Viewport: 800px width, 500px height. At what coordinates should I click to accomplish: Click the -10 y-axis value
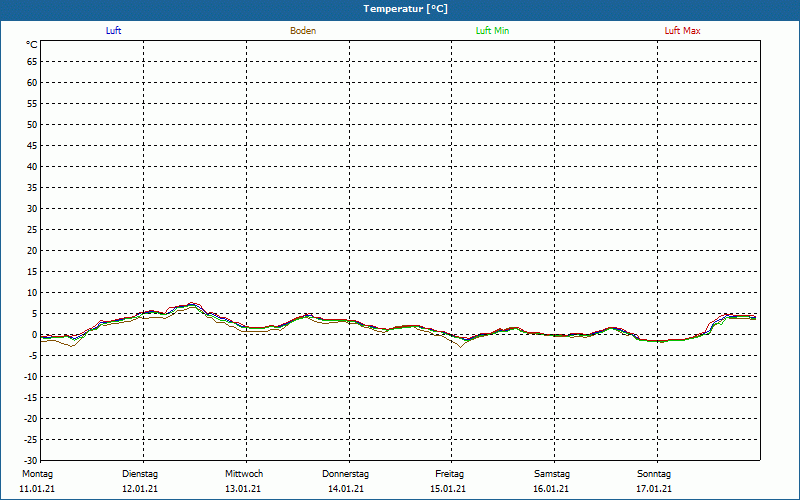click(x=31, y=377)
